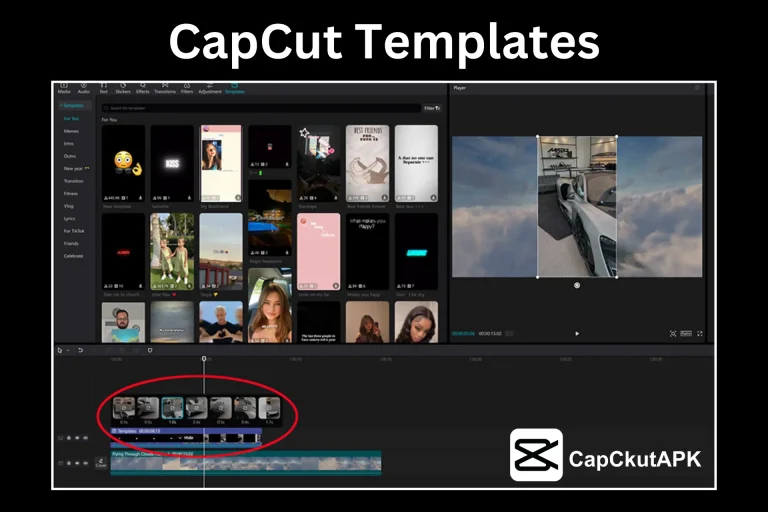768x512 pixels.
Task: Select the Transition category
Action: (x=73, y=181)
